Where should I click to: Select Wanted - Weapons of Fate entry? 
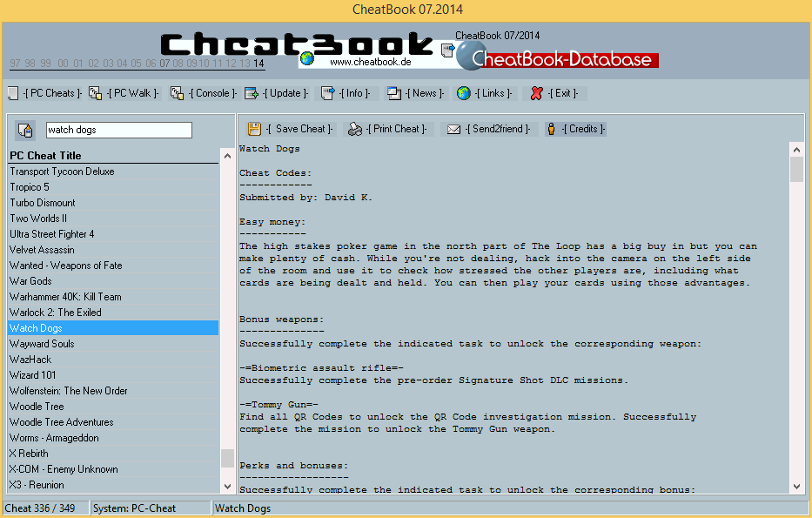coord(114,266)
